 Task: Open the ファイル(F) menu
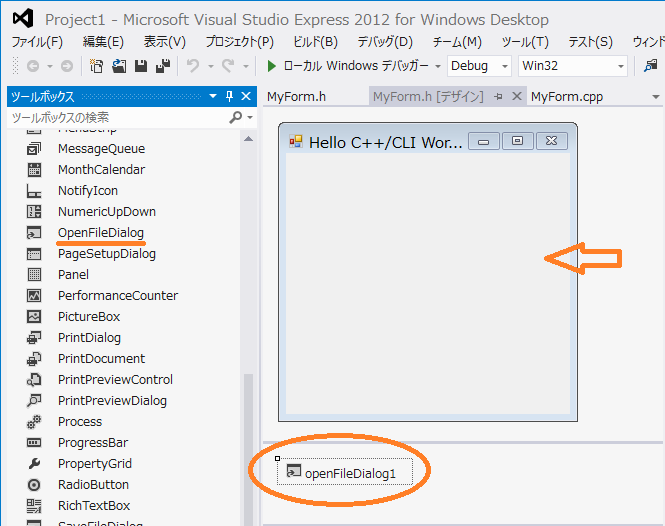tap(37, 42)
